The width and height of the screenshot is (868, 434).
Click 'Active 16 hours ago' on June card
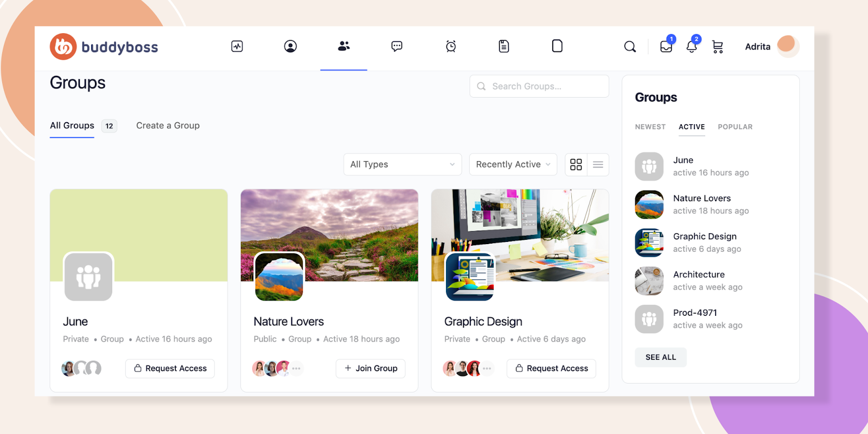point(174,339)
